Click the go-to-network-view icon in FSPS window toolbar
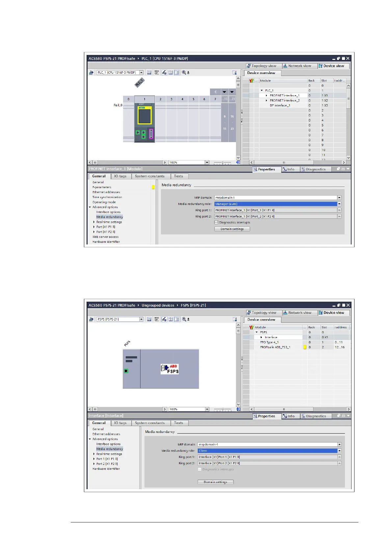This screenshot has width=392, height=554. (x=91, y=319)
